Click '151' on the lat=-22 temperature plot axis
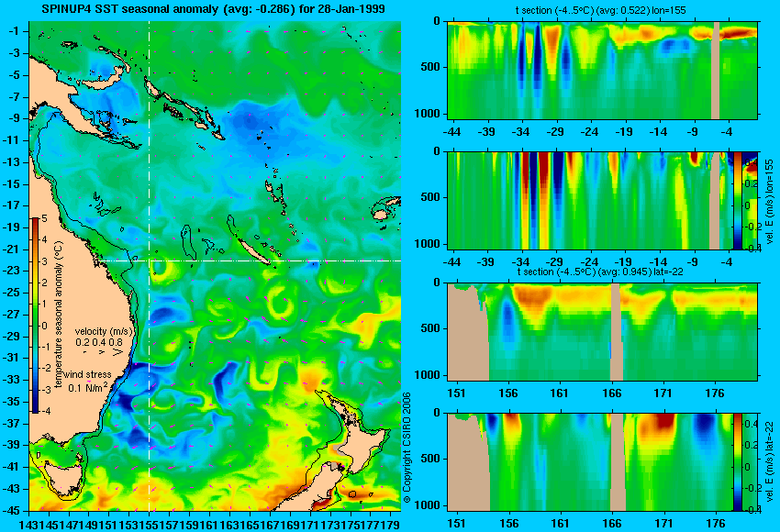This screenshot has height=532, width=780. pyautogui.click(x=457, y=393)
